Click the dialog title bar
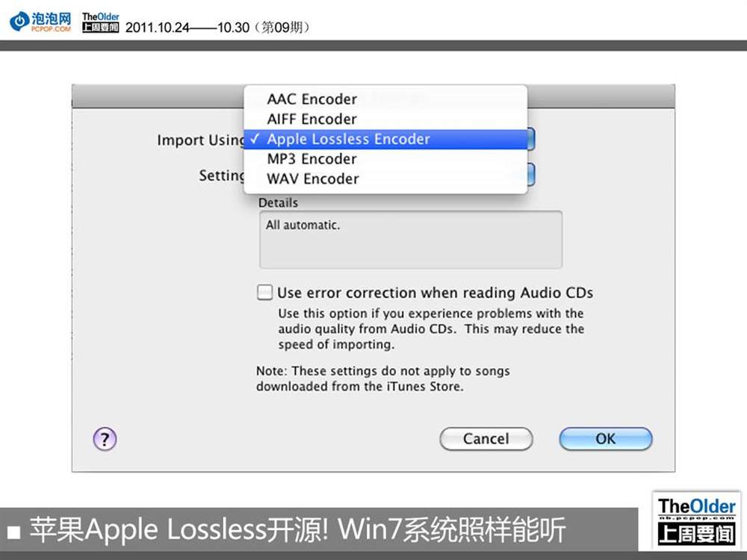This screenshot has height=560, width=747. [373, 96]
